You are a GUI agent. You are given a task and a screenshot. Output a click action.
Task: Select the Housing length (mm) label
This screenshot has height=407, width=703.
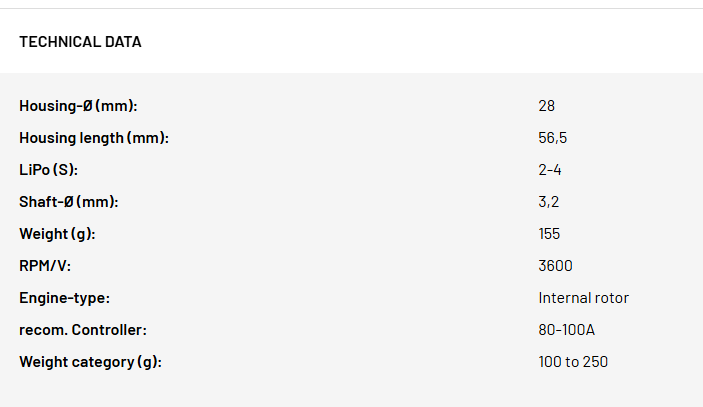94,138
